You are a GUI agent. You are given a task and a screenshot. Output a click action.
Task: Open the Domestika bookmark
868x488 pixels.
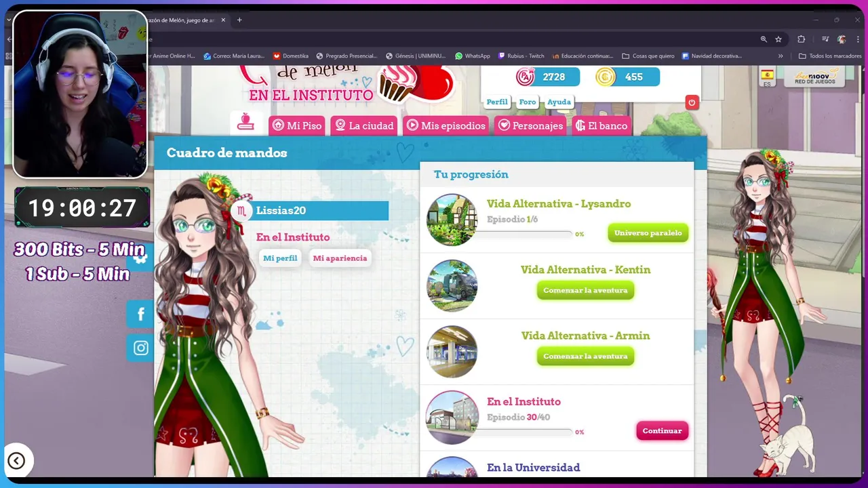[291, 56]
